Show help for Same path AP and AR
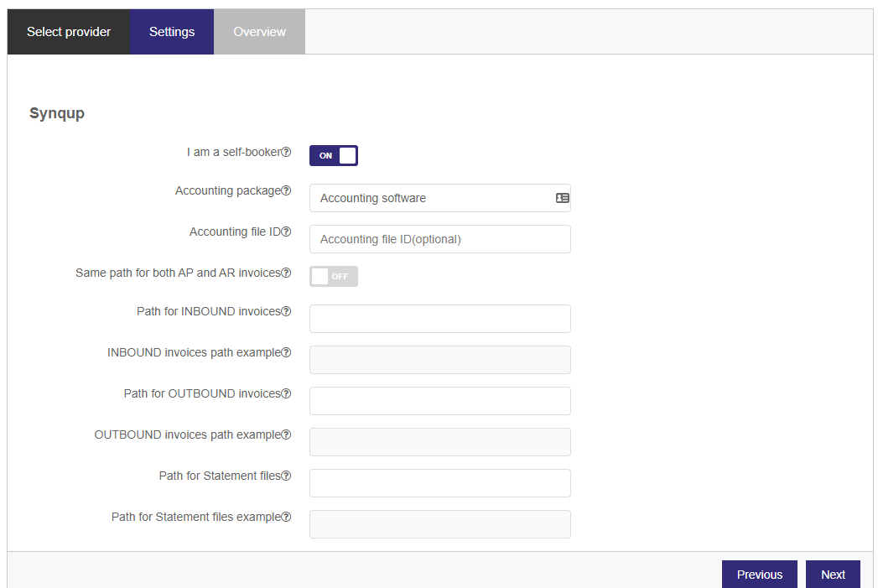This screenshot has height=588, width=878. point(286,273)
